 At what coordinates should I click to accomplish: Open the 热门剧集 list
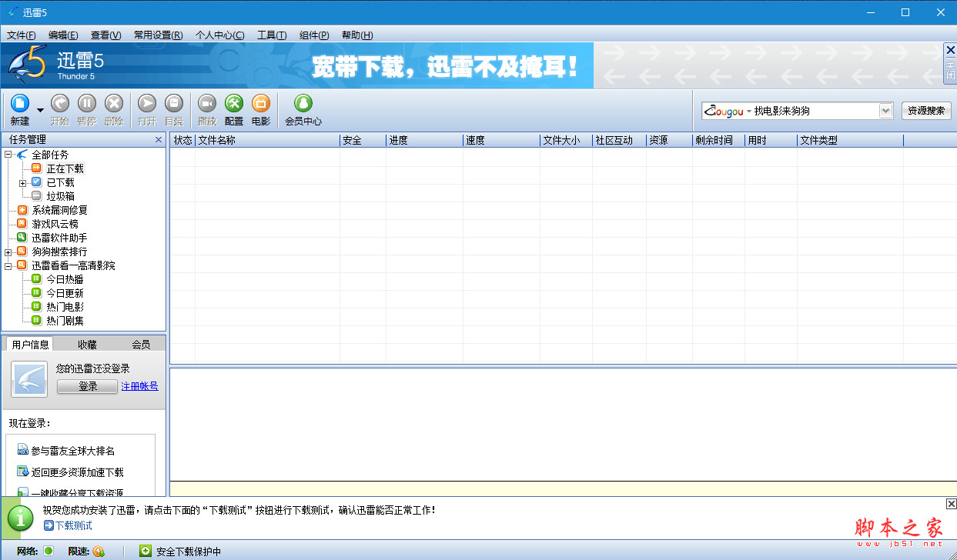65,321
